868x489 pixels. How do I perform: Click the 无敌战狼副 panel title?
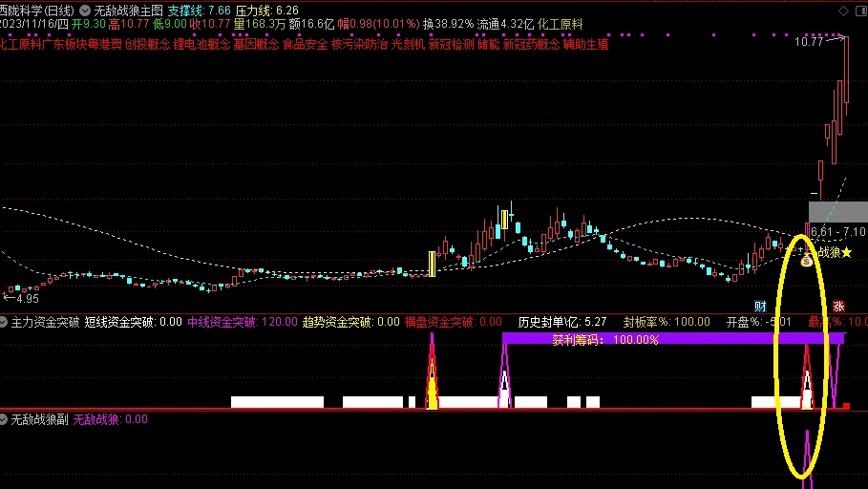pyautogui.click(x=39, y=419)
